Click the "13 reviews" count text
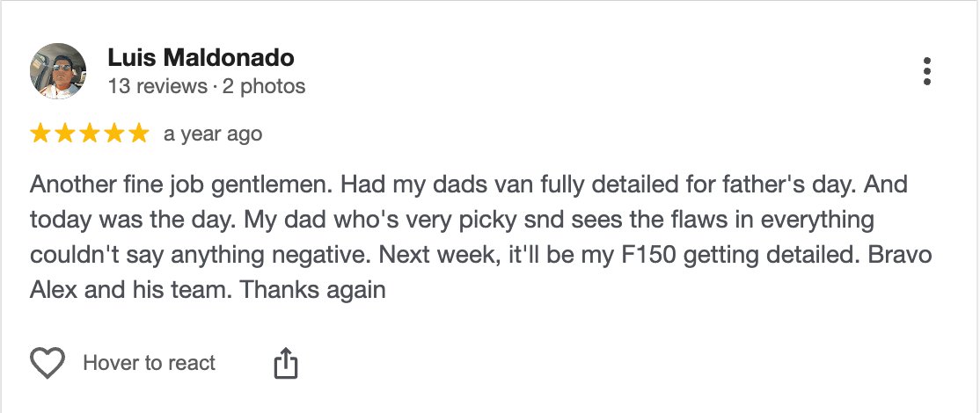This screenshot has height=413, width=980. click(x=157, y=86)
